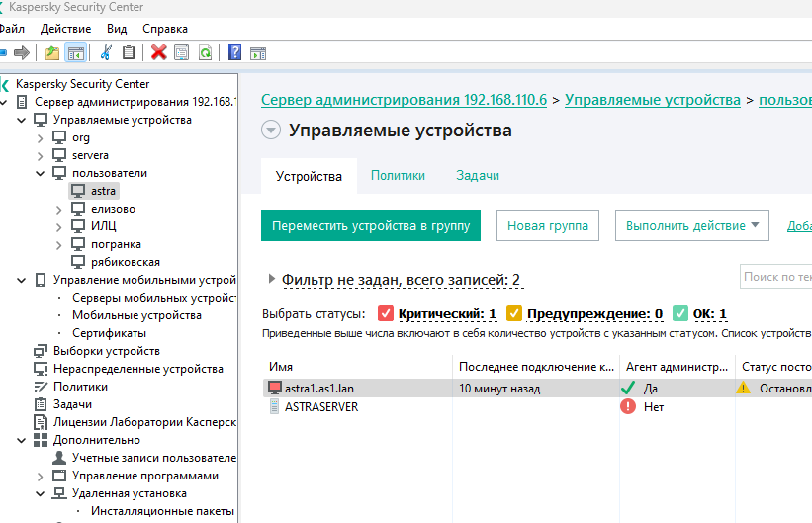Collapse the пользователи group
812x523 pixels.
click(x=41, y=173)
